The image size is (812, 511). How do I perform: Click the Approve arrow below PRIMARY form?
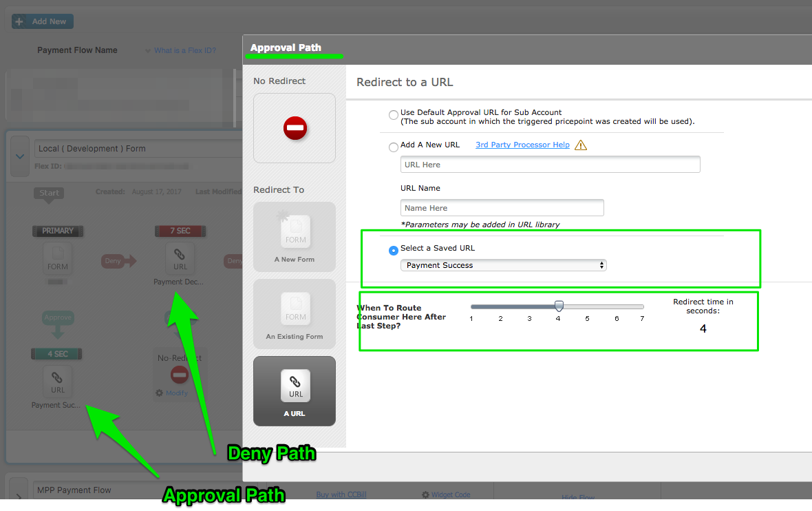58,324
